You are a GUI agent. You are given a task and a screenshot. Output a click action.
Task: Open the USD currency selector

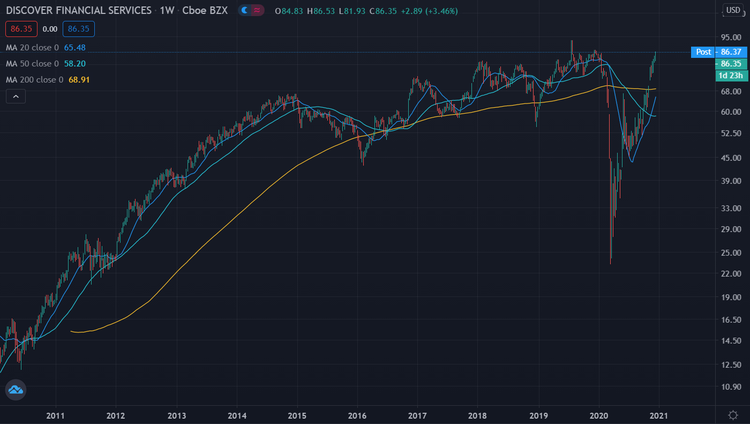[x=733, y=10]
